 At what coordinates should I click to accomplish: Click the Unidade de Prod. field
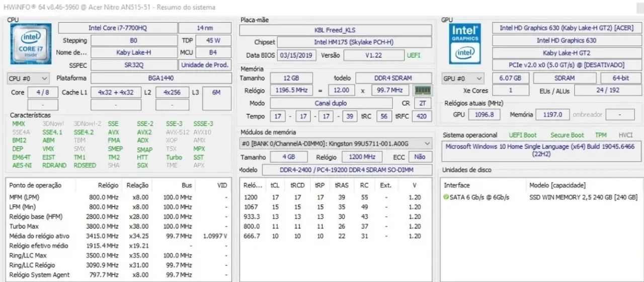[205, 65]
